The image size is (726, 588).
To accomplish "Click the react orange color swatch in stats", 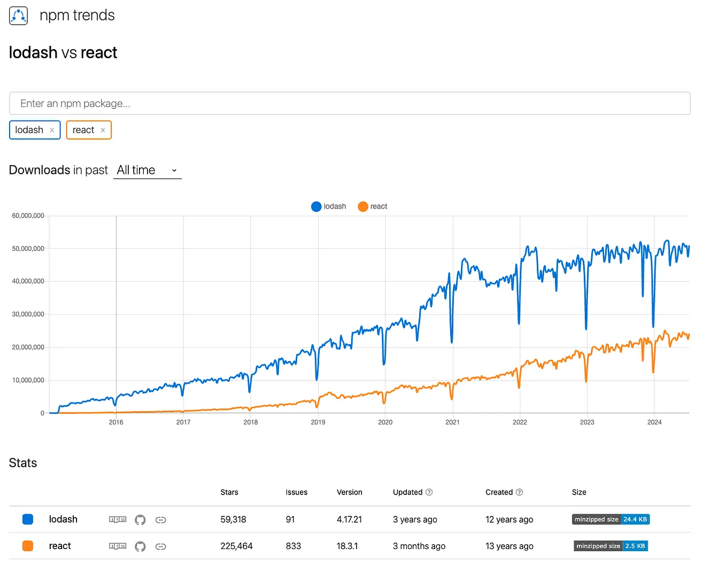I will tap(28, 546).
